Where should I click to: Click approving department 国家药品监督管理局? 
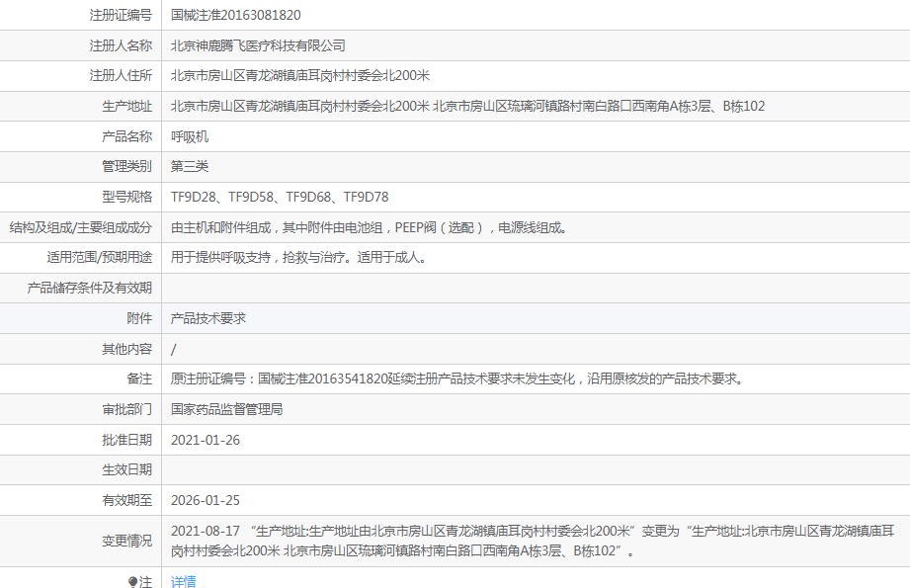[227, 410]
